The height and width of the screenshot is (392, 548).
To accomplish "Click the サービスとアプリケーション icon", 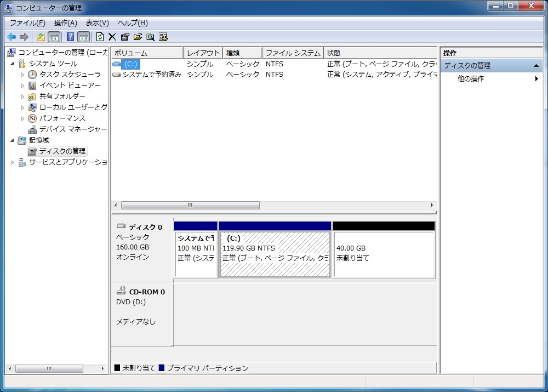I will pyautogui.click(x=22, y=162).
